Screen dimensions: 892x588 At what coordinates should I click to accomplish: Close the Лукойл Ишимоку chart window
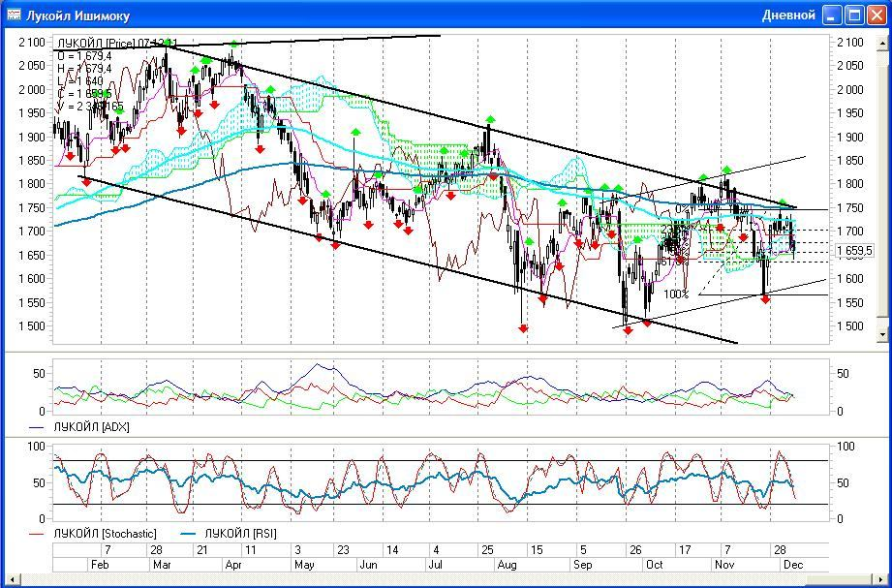coord(876,15)
